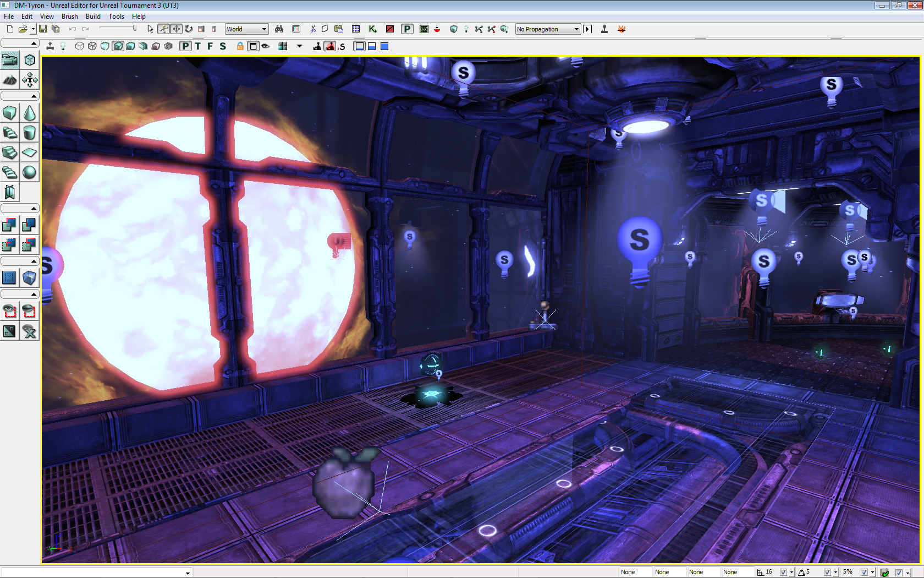This screenshot has height=578, width=924.
Task: Click CSG Subtract brush button
Action: 30,225
